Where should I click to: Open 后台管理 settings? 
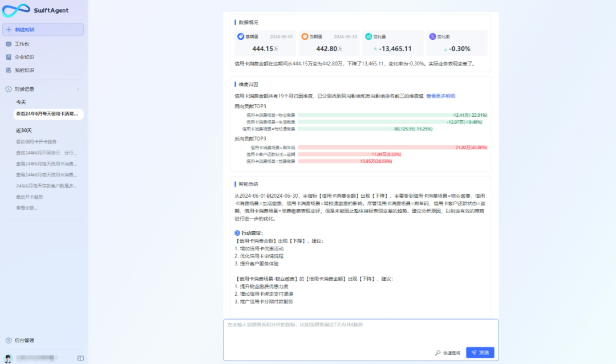pos(24,341)
